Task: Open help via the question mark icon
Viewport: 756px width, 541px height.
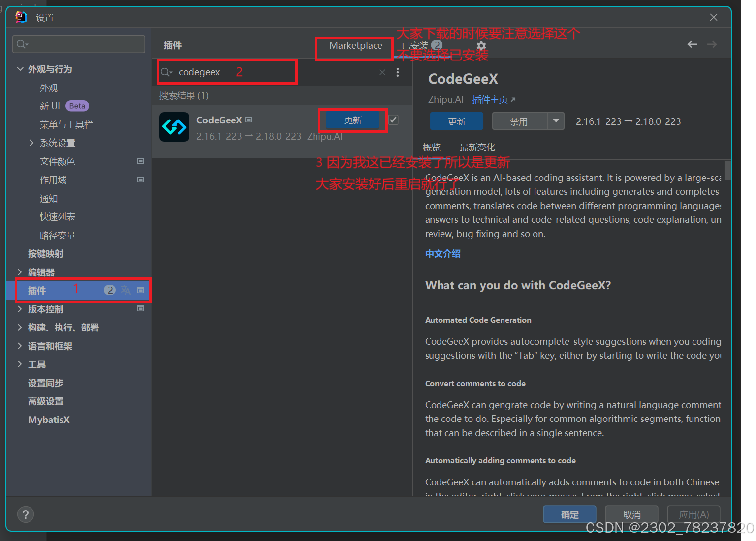Action: (26, 514)
